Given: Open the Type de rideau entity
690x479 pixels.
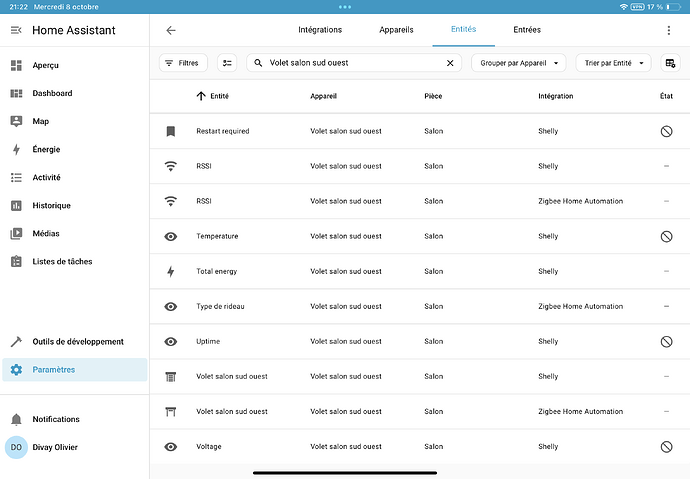Looking at the screenshot, I should pos(420,307).
